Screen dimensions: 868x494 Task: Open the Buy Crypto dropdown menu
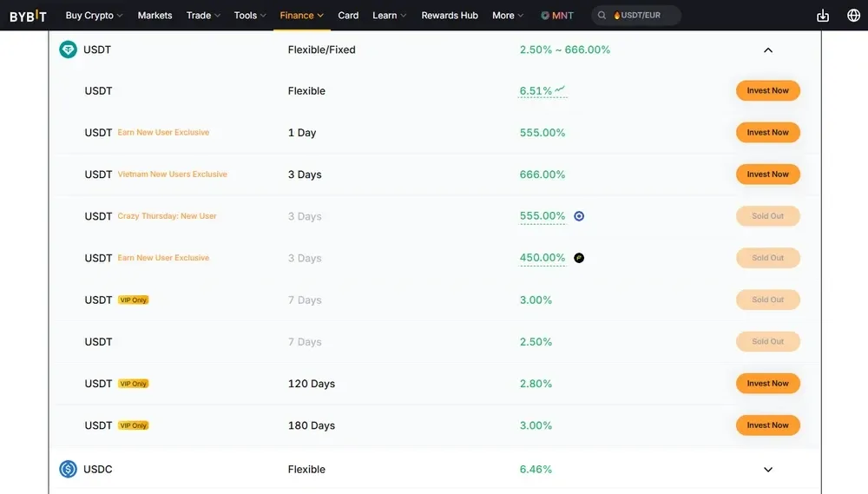pyautogui.click(x=94, y=16)
